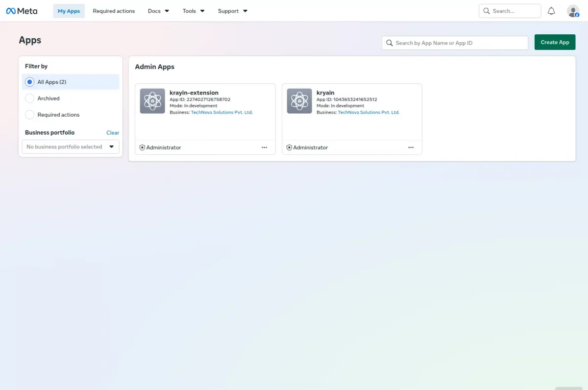Click the krayin-extension app icon
The width and height of the screenshot is (588, 390).
coord(152,101)
